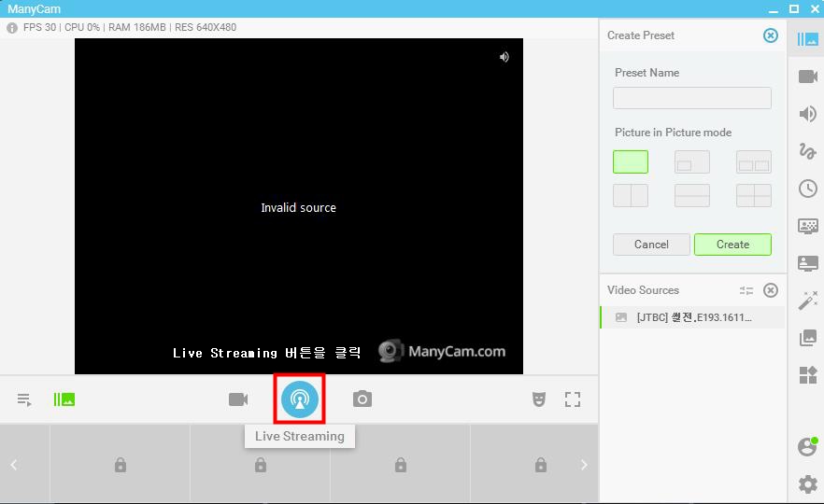Minimize the ManyCam window

(773, 9)
